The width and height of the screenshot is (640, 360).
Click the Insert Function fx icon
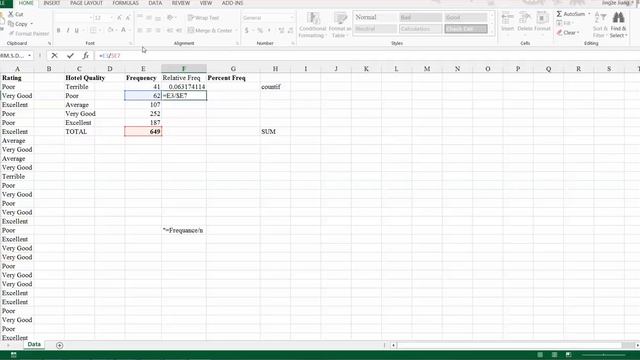tap(85, 56)
